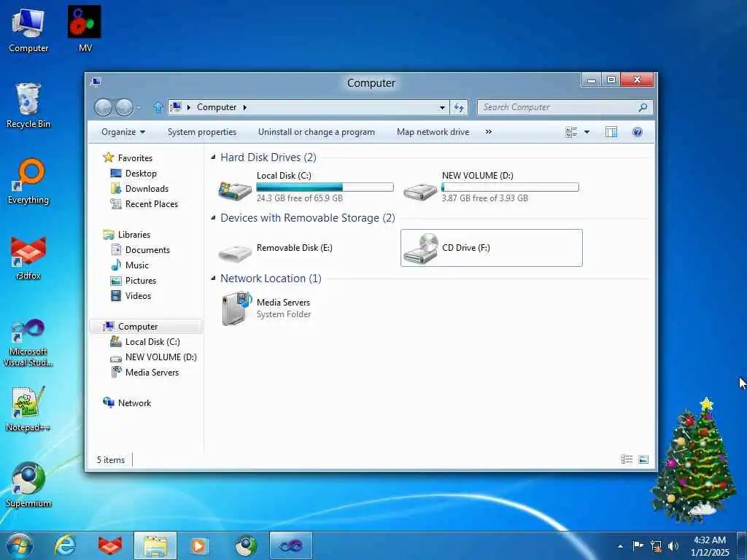Click the NEW VOLUME (D:) usage bar

[510, 187]
